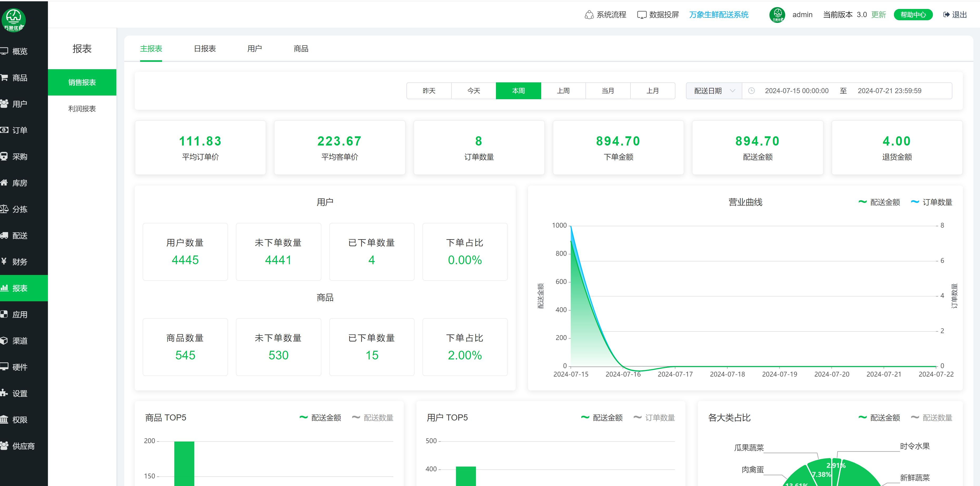Open the 库房 warehouse sidebar icon
This screenshot has height=486, width=980.
(4, 183)
